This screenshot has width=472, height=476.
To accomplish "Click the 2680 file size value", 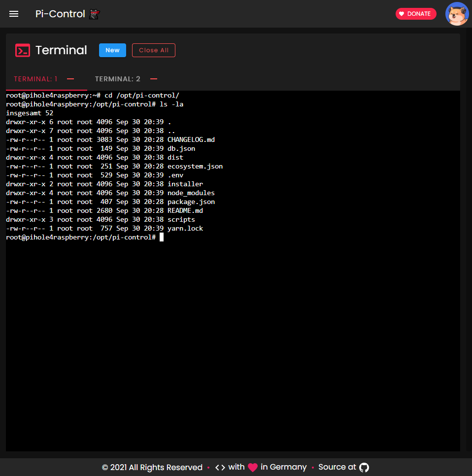I will pyautogui.click(x=104, y=211).
